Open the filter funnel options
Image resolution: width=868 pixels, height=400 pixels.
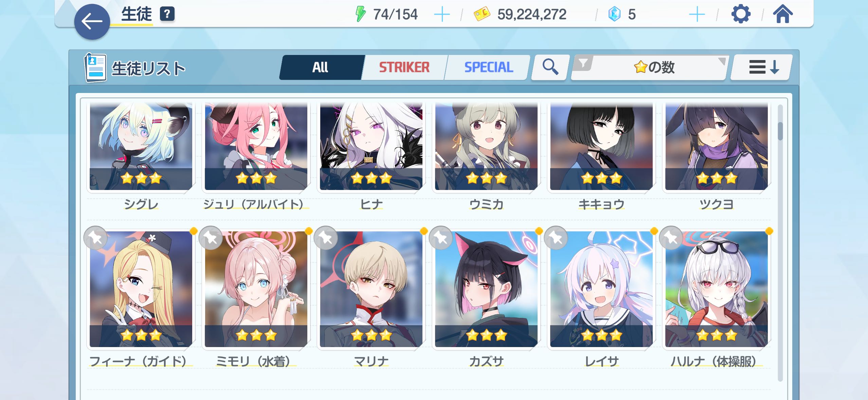pyautogui.click(x=583, y=63)
